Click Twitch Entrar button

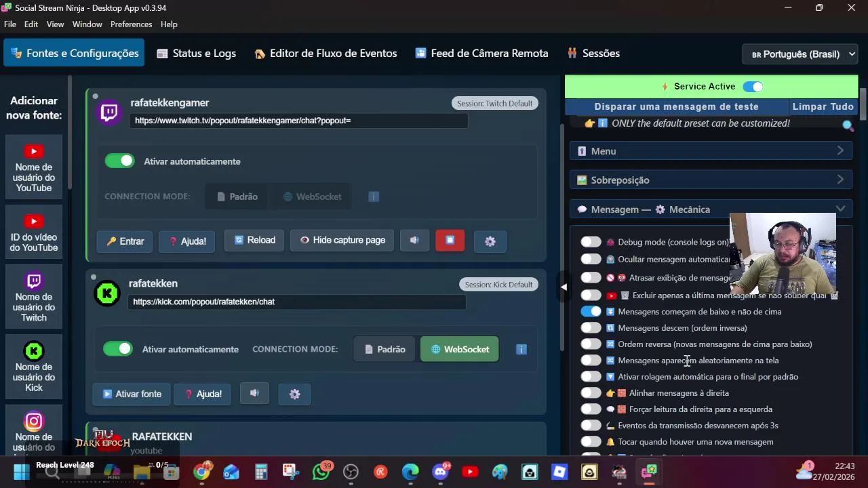click(125, 241)
